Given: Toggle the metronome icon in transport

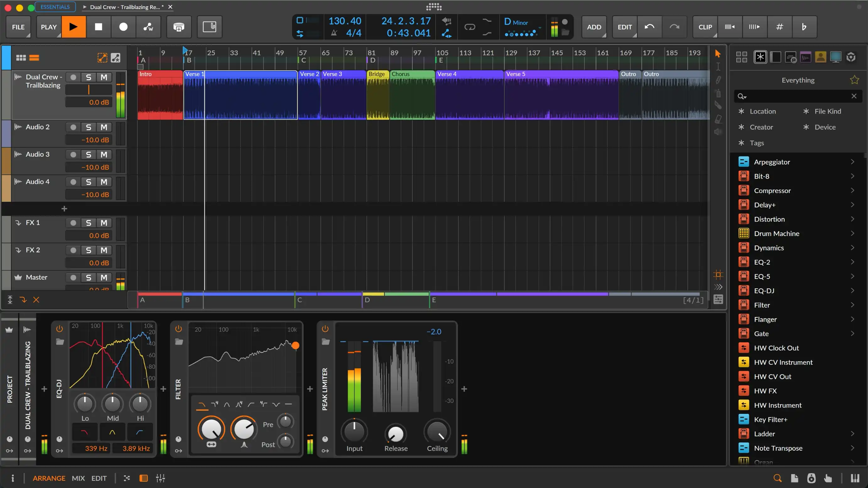Looking at the screenshot, I should 334,33.
